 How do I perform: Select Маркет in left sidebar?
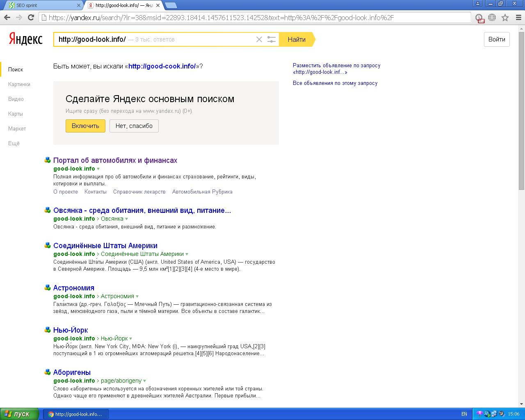[17, 128]
